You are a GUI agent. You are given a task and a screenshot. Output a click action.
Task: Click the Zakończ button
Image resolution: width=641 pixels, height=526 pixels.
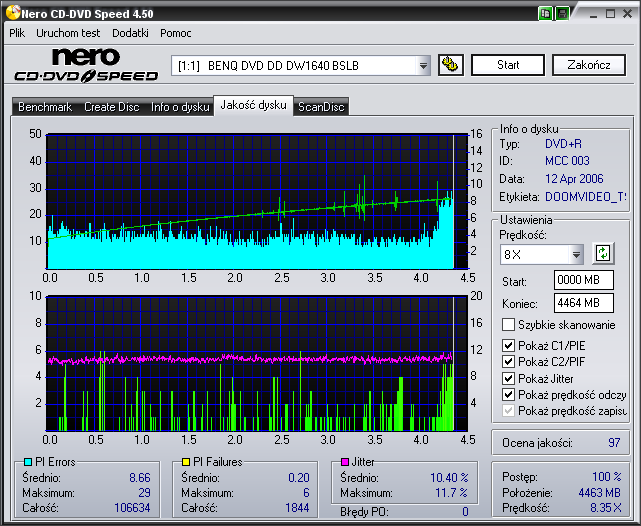click(x=589, y=65)
